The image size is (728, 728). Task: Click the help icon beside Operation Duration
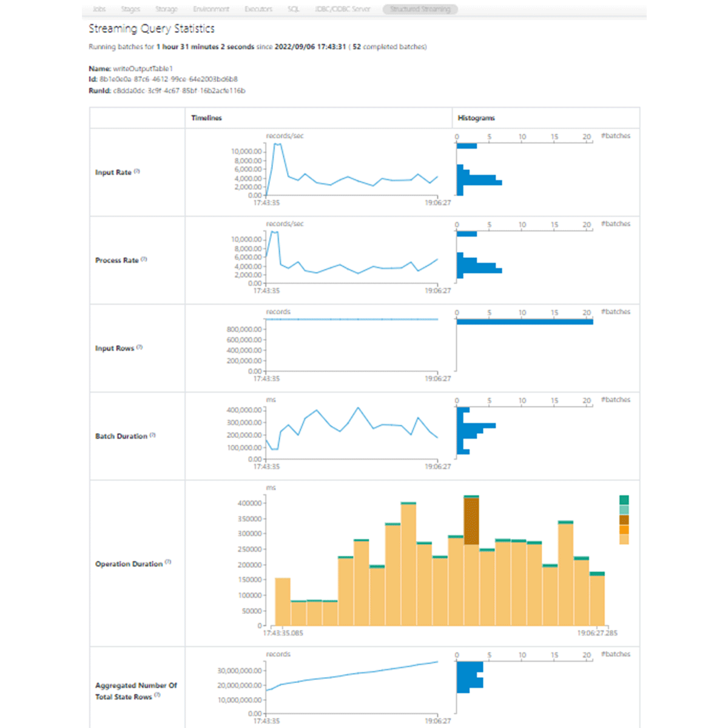click(x=168, y=562)
